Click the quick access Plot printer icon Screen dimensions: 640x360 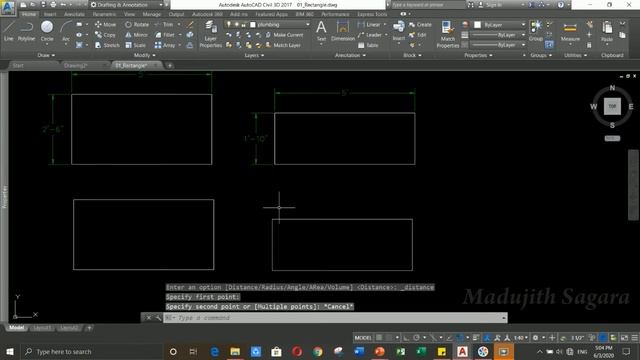(53, 5)
